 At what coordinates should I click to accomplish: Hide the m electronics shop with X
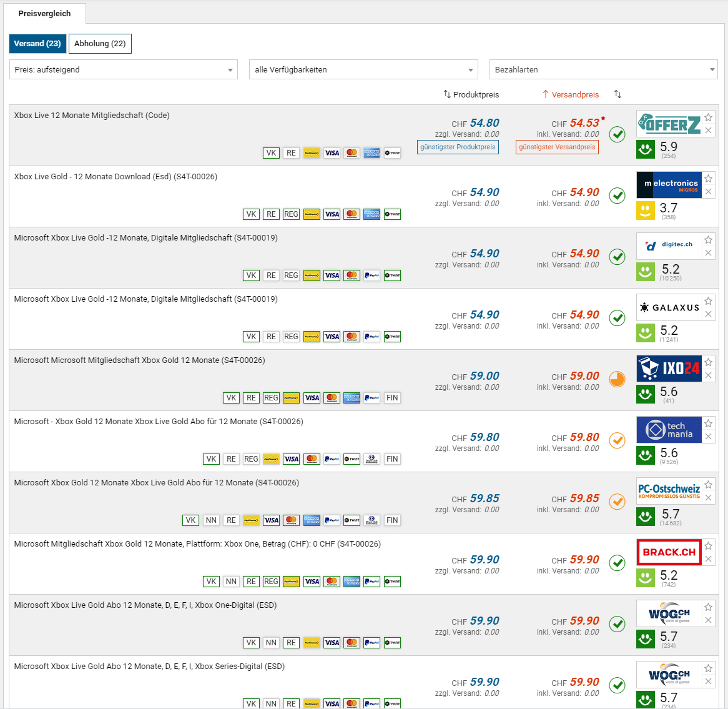(708, 192)
